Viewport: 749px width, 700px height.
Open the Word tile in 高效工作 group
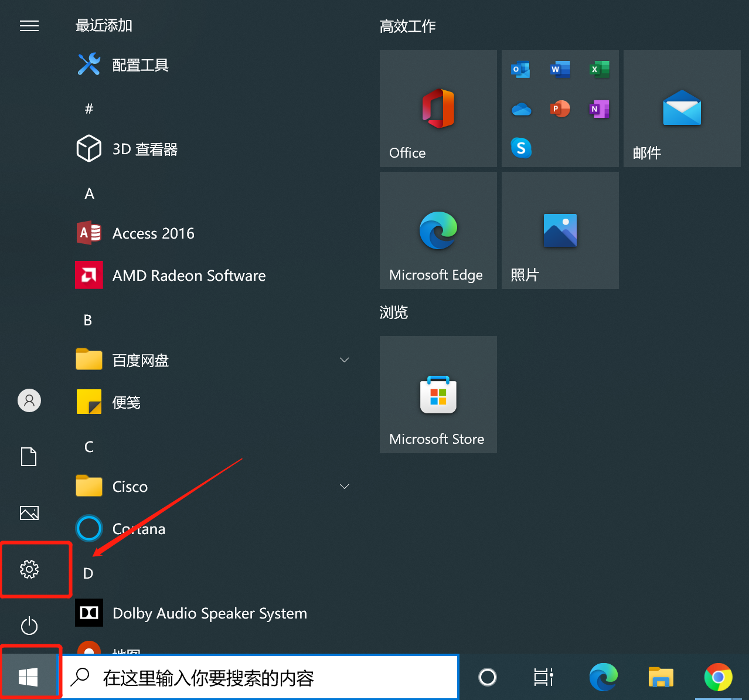[x=560, y=69]
